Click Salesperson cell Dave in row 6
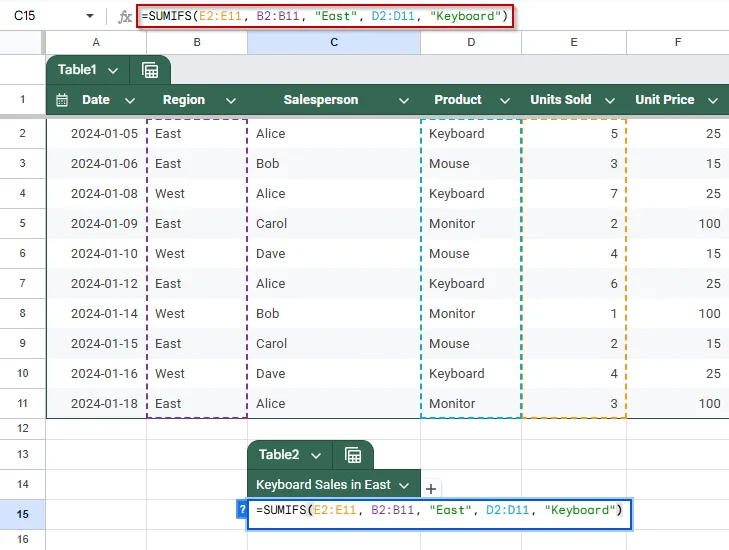 coord(334,254)
